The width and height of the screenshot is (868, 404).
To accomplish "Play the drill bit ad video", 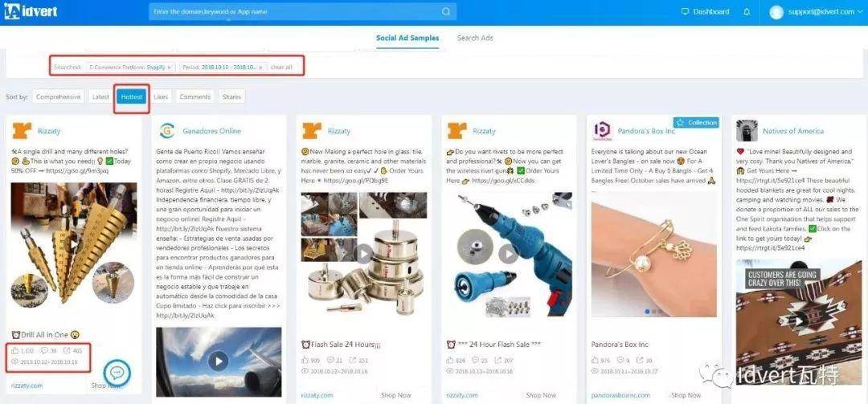I will coord(74,243).
